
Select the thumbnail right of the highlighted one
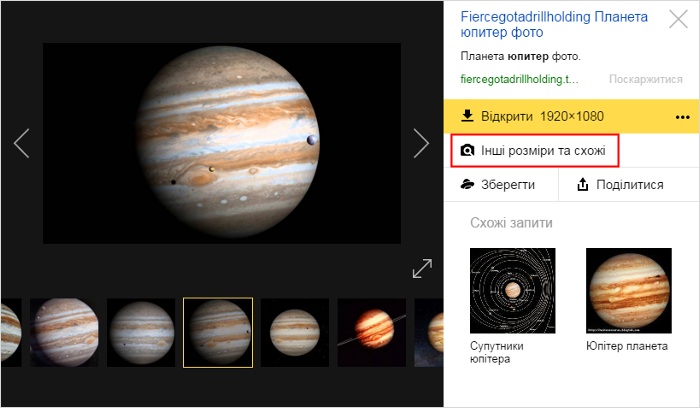(x=295, y=333)
